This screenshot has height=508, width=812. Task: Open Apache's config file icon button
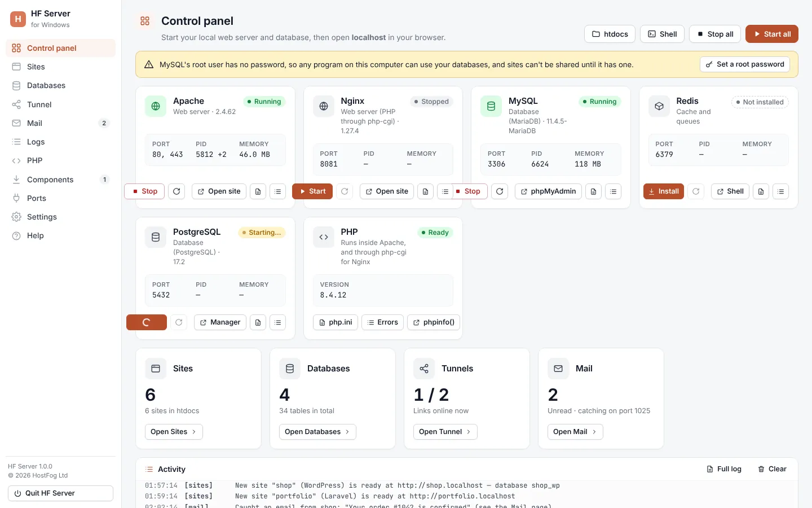pyautogui.click(x=258, y=191)
